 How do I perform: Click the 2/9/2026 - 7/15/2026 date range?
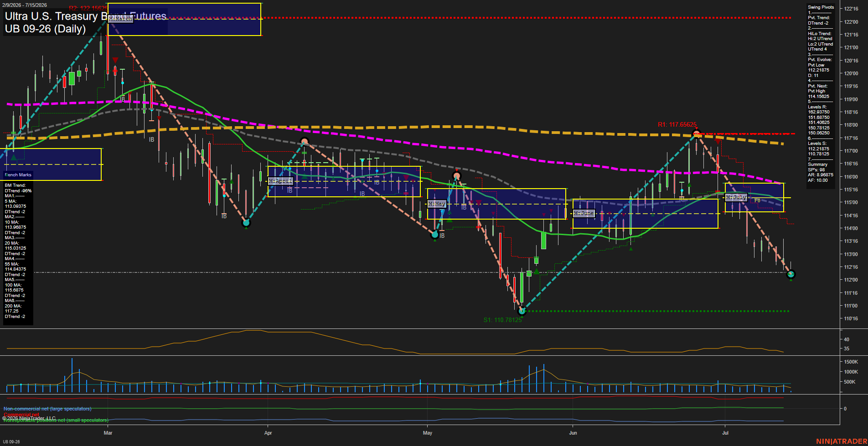(24, 5)
